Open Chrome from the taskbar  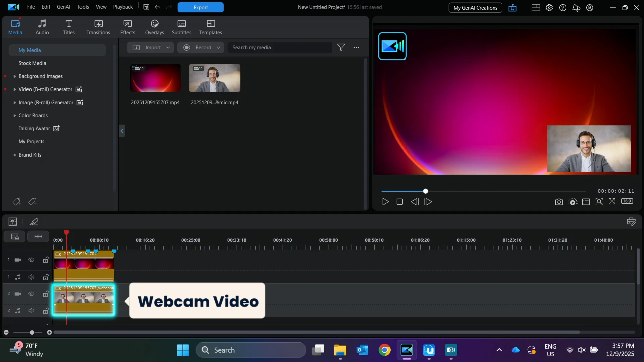point(384,350)
